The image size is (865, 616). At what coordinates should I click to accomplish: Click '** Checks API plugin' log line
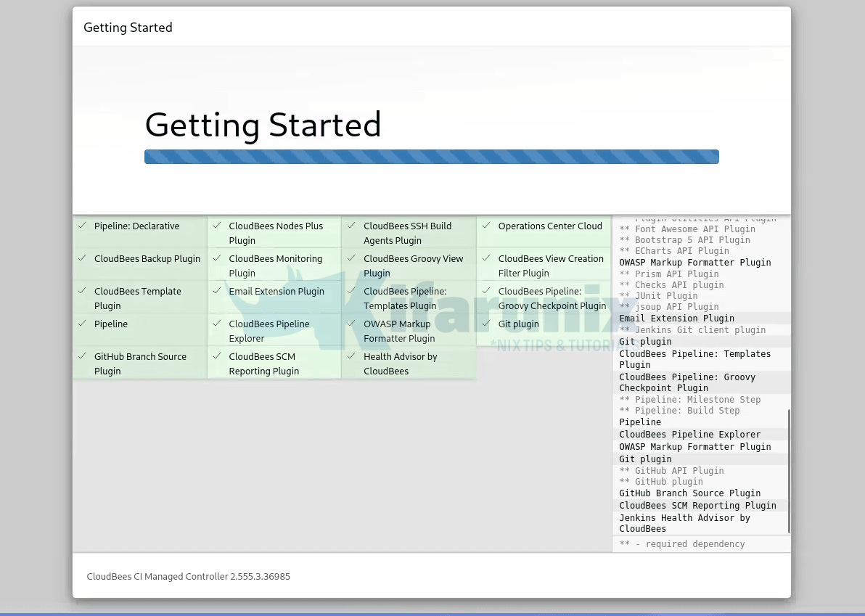(x=671, y=285)
